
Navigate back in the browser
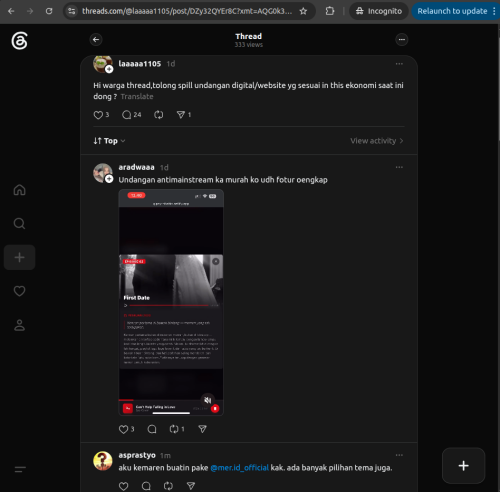pyautogui.click(x=11, y=11)
